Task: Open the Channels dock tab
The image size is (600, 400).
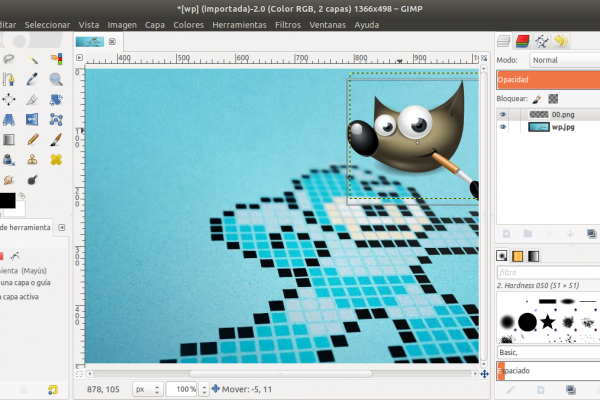Action: click(522, 41)
